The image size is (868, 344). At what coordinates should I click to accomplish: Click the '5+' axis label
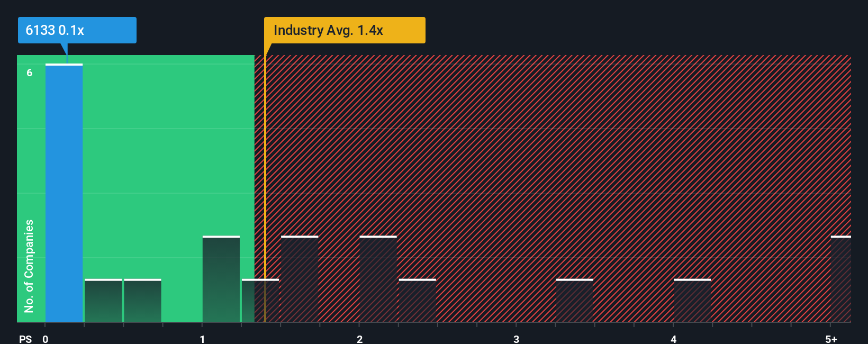click(831, 339)
